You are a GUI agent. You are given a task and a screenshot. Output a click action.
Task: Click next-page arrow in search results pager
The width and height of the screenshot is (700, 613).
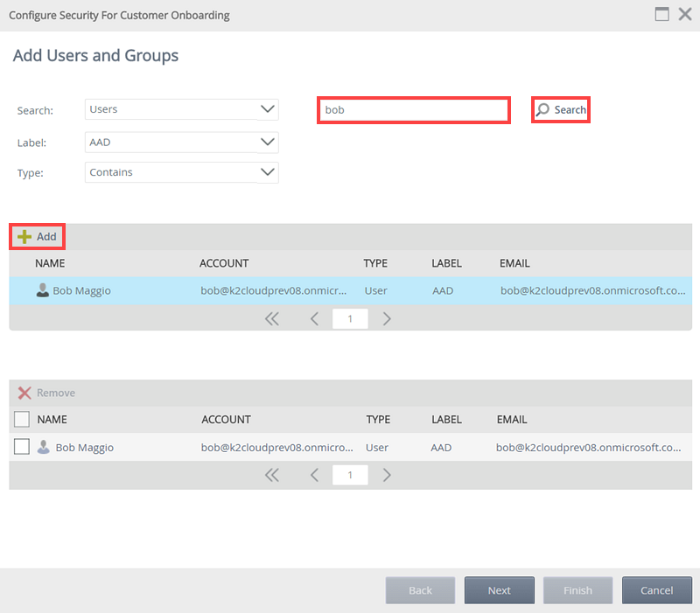tap(387, 319)
